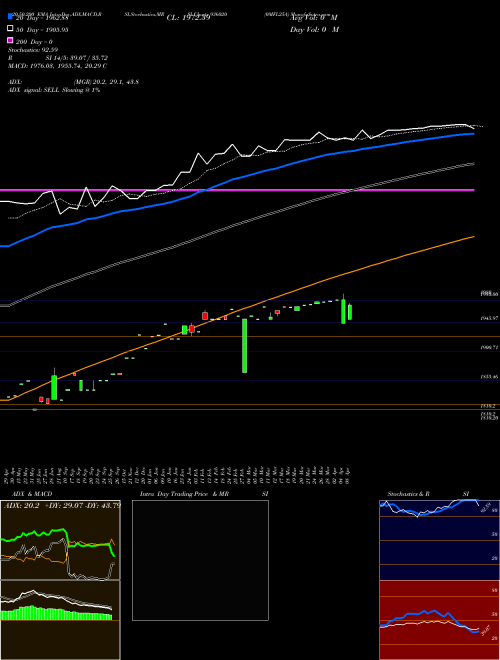This screenshot has width=500, height=660.
Task: Click the 1833.46 price axis label
Action: click(x=489, y=377)
